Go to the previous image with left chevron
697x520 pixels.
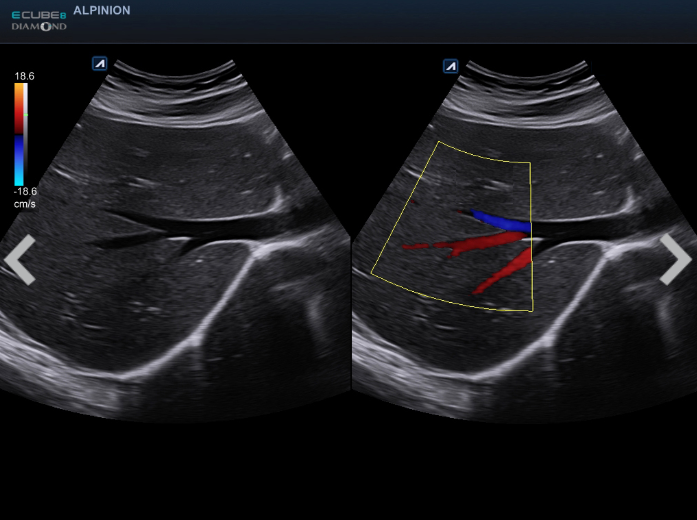point(20,260)
